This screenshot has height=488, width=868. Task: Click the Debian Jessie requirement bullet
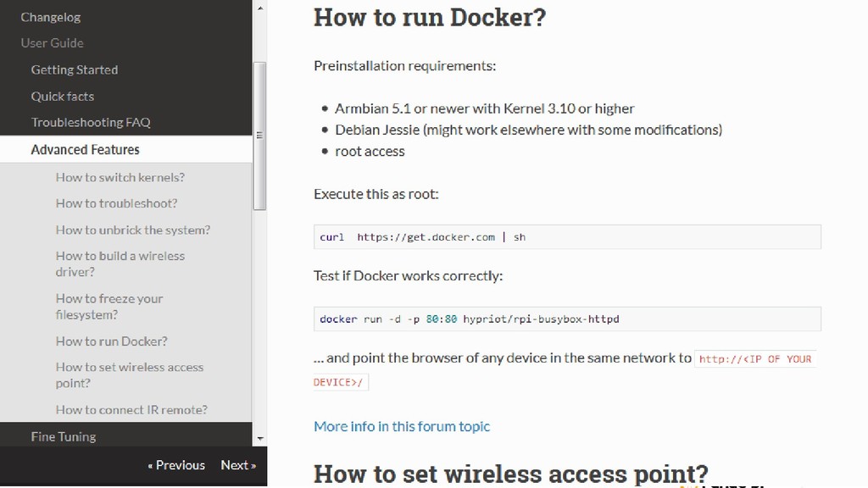pyautogui.click(x=529, y=130)
